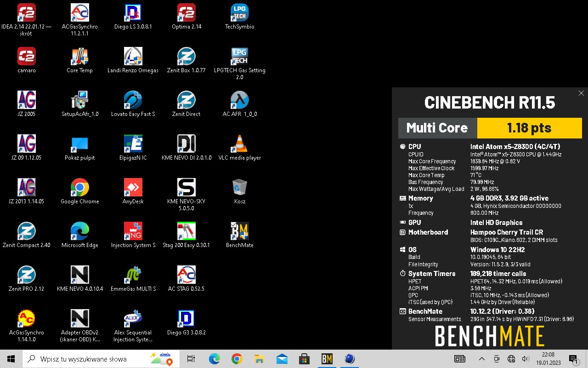This screenshot has width=588, height=368.
Task: Click the 1.18 pts score field
Action: click(x=529, y=128)
